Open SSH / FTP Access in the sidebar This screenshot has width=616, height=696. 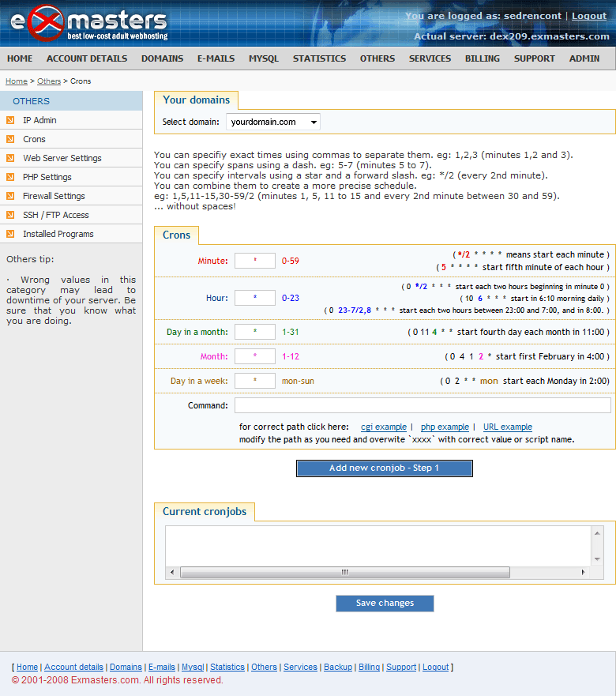(56, 215)
